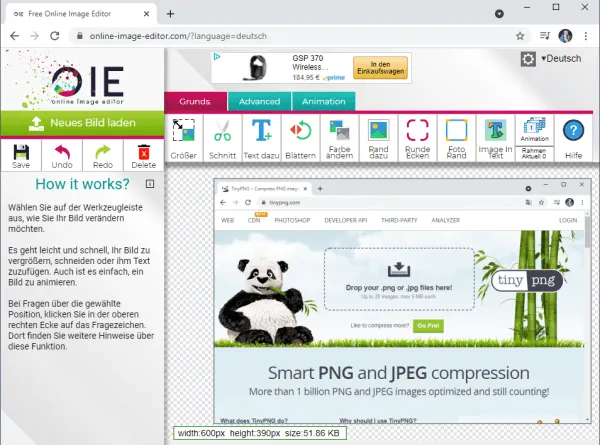Collapse the How it works panel icon

[150, 184]
